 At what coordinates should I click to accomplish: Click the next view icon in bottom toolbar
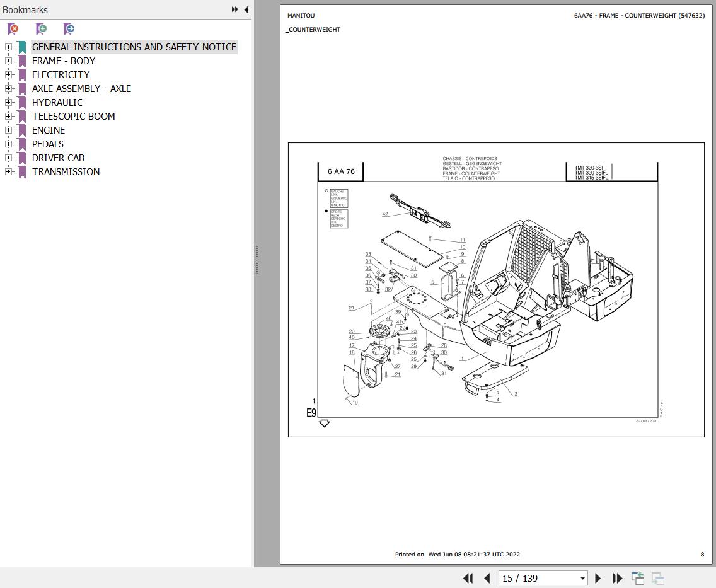point(657,579)
